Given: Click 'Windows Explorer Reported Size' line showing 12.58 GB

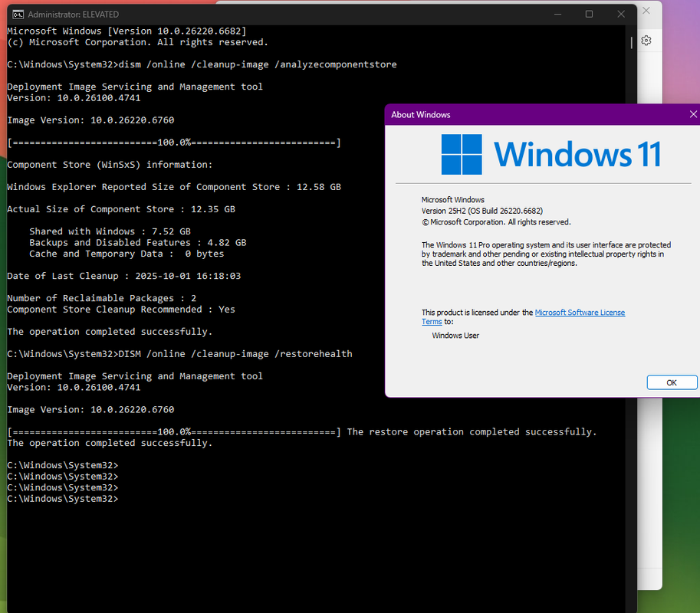Looking at the screenshot, I should pyautogui.click(x=174, y=187).
